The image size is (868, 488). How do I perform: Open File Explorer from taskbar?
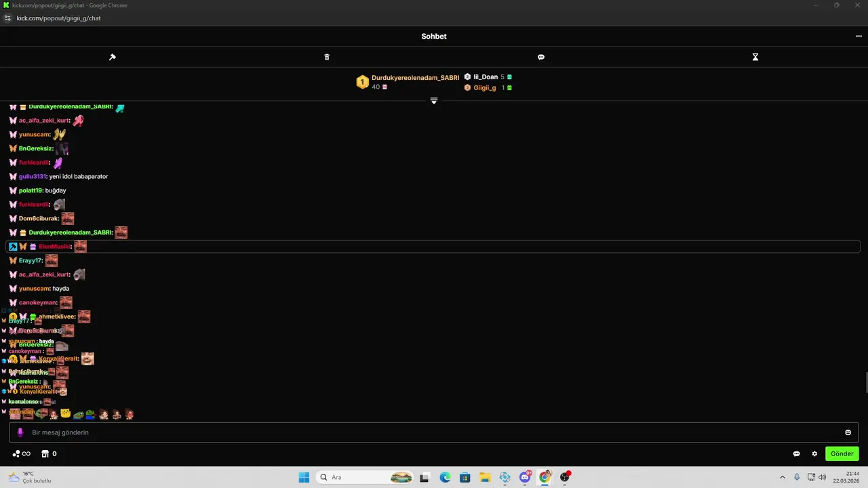click(485, 477)
